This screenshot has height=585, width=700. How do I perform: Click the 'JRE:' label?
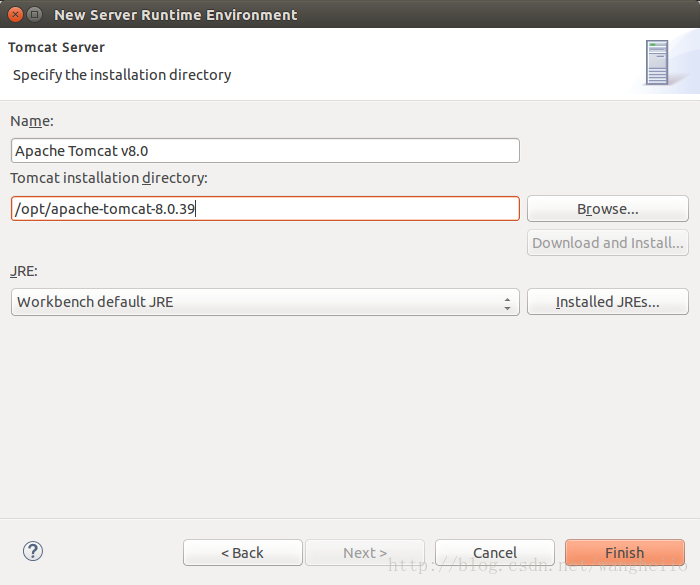pos(24,271)
